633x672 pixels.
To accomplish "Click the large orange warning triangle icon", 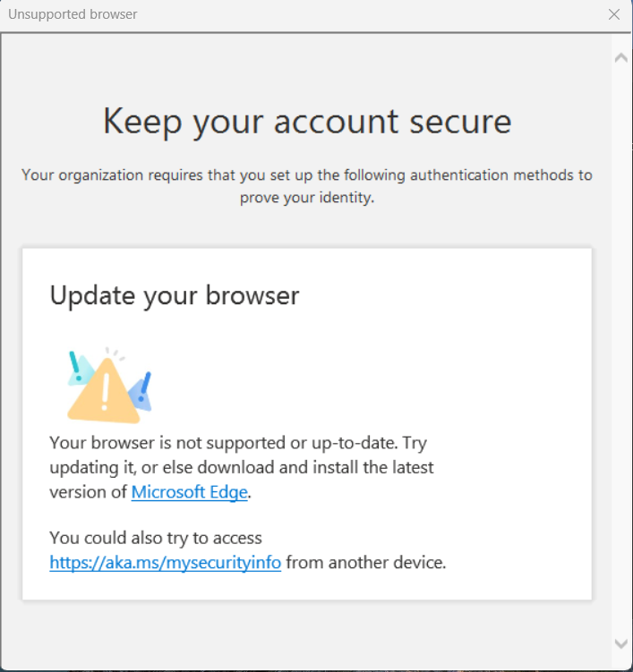I will click(106, 391).
